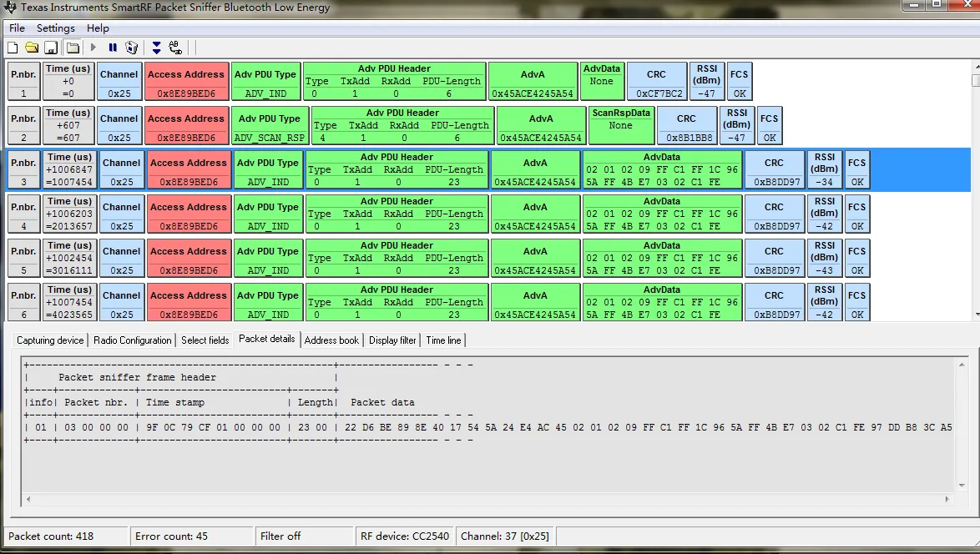
Task: Click the AB-to-ab small font toggle icon
Action: (x=175, y=48)
